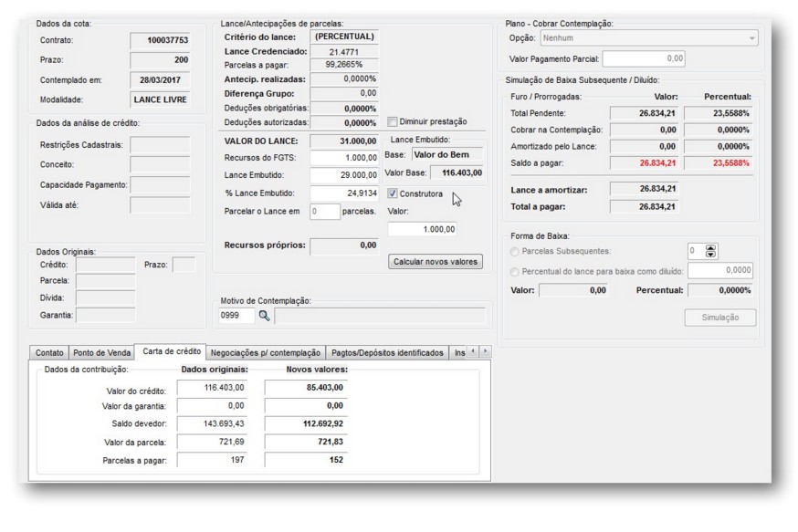Click the new Saldo devedor 112.692,92

click(306, 423)
